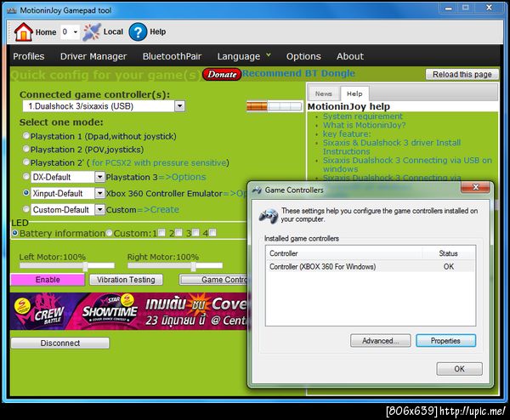Click the Disconnect button
Viewport: 510px width, 420px height.
pyautogui.click(x=59, y=343)
